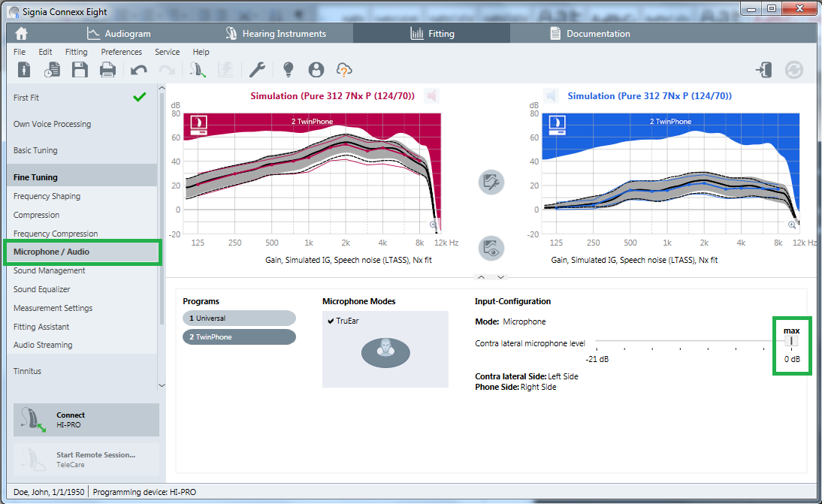The image size is (822, 504).
Task: Click the TruEar head illustration
Action: pos(385,352)
